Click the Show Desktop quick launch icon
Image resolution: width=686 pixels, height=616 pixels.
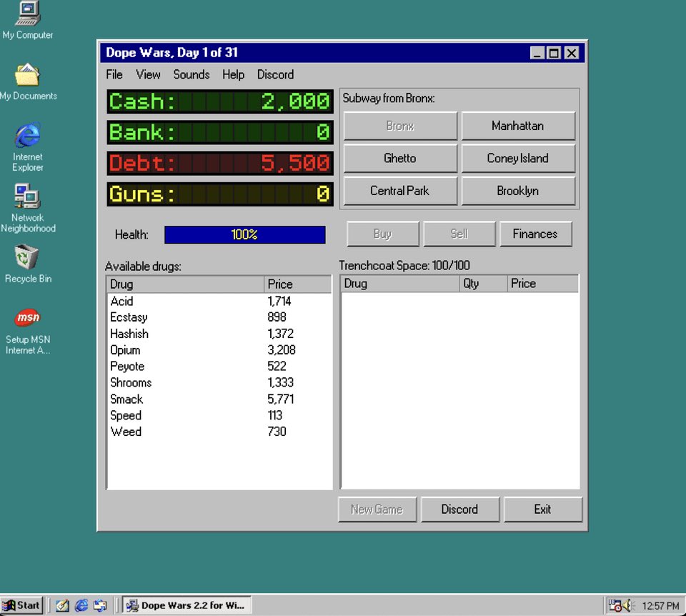pyautogui.click(x=63, y=605)
